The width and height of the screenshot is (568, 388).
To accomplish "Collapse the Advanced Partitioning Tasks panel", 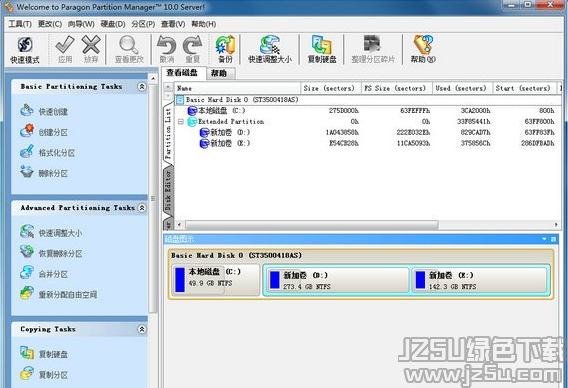I will click(142, 208).
